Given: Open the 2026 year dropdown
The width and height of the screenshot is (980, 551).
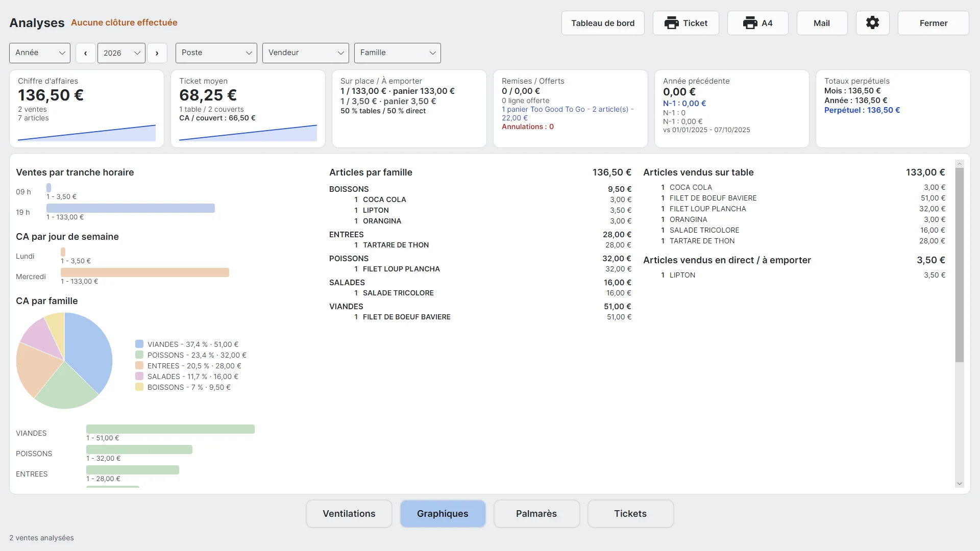Looking at the screenshot, I should pyautogui.click(x=121, y=53).
